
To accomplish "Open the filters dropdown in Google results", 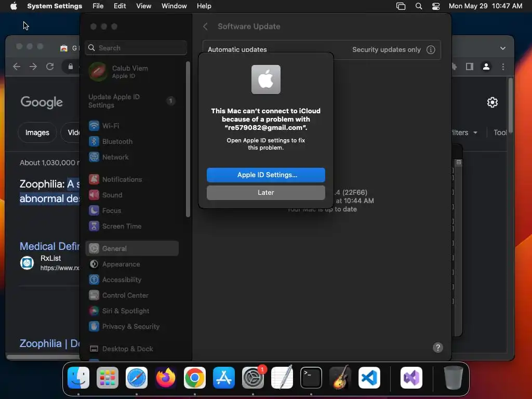I will pos(464,132).
